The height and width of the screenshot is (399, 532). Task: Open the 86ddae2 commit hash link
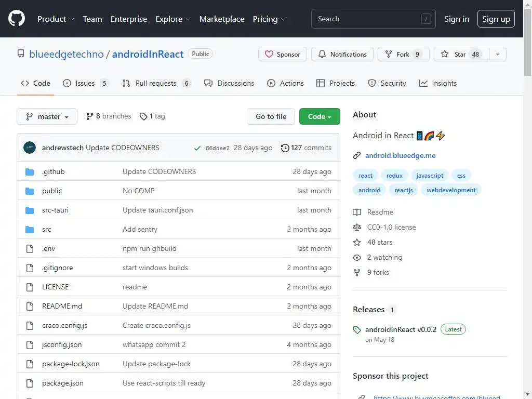pos(218,148)
